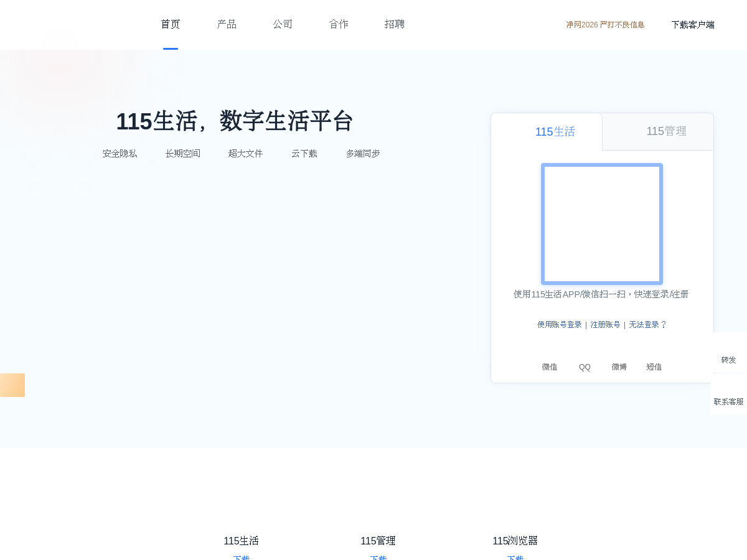Viewport: 747px width, 560px height.
Task: Click 使用账号登录 to log in with account
Action: (558, 324)
